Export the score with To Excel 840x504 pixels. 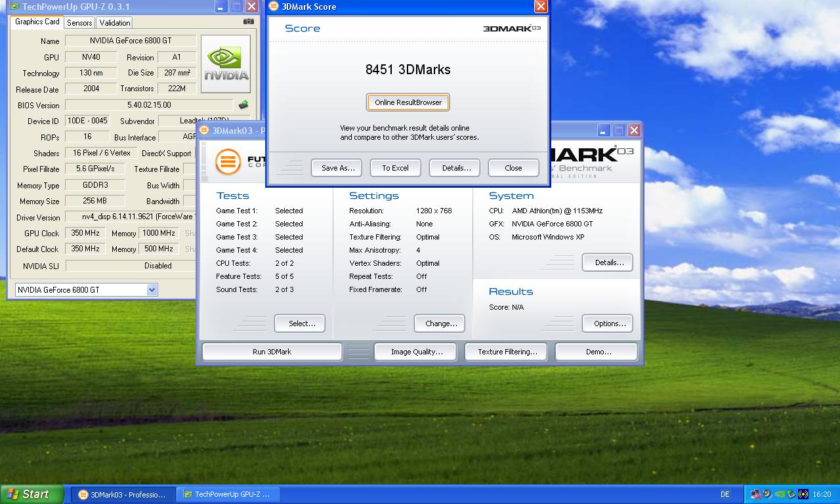(x=395, y=168)
